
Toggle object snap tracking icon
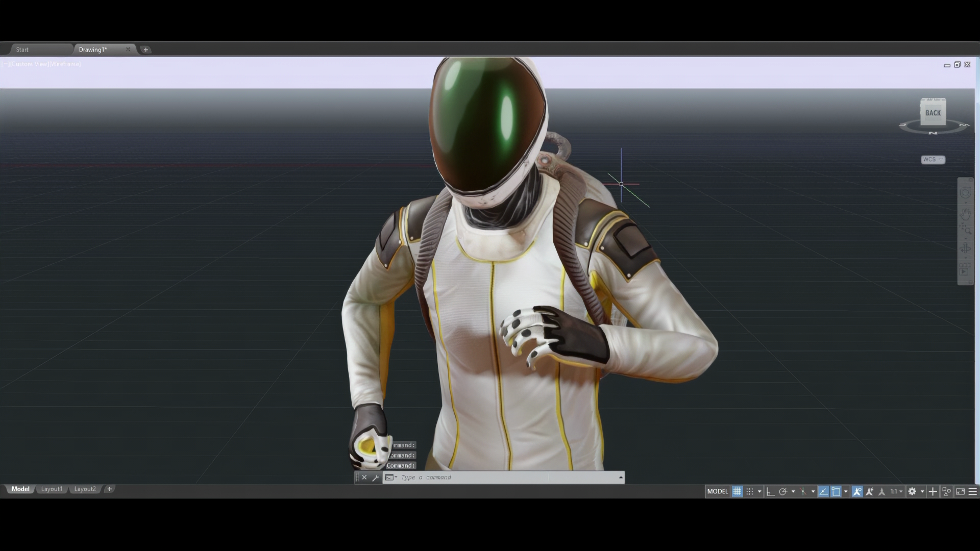click(823, 491)
